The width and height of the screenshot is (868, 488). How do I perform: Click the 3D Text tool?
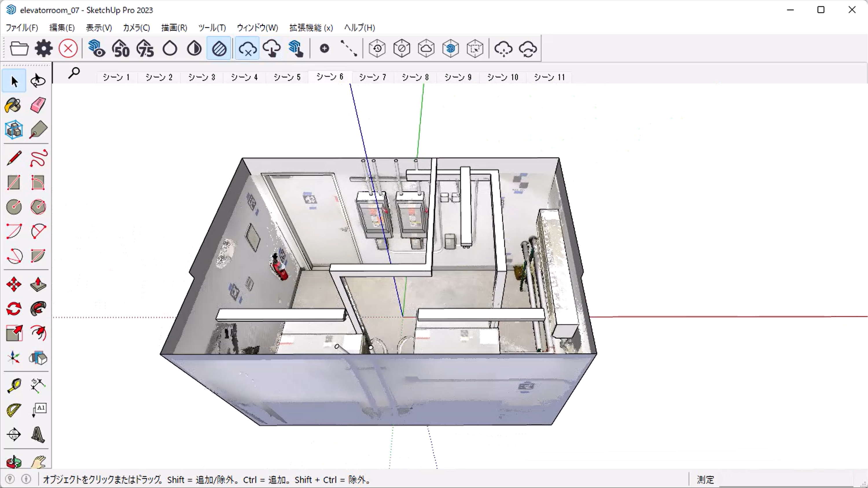(x=38, y=434)
